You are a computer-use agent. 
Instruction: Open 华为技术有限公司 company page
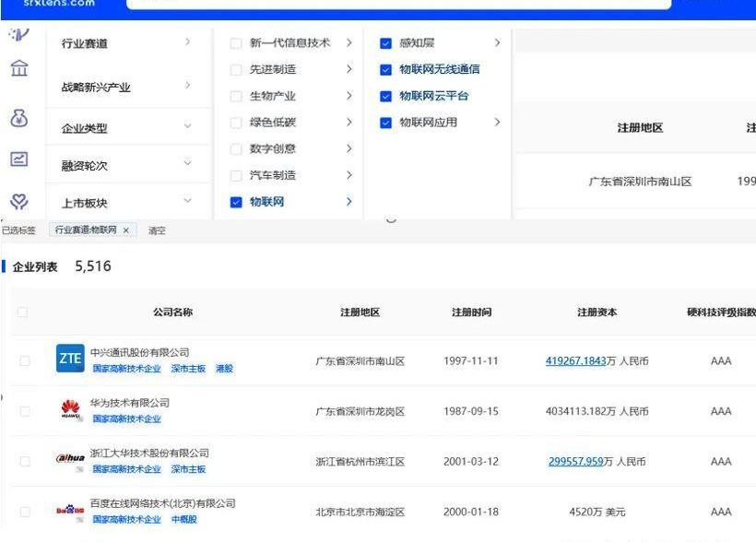pyautogui.click(x=130, y=403)
